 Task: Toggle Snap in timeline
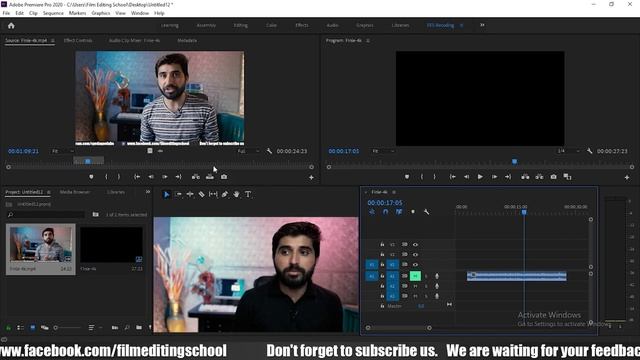pos(385,212)
